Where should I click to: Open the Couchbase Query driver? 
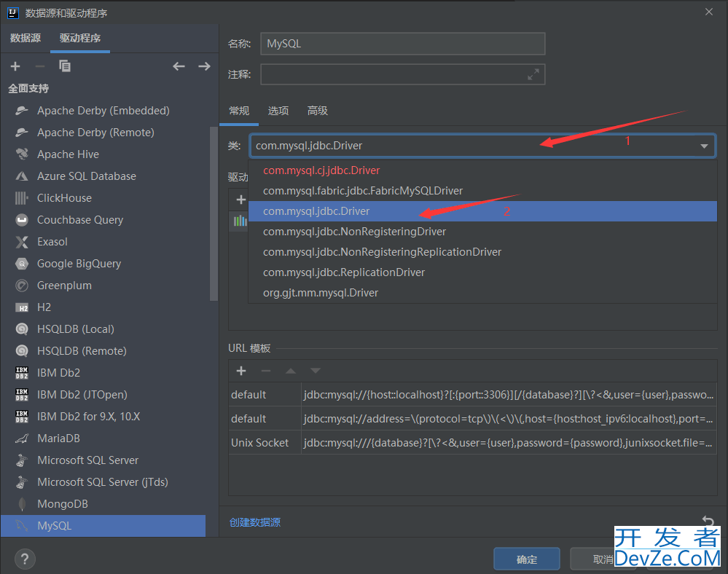[x=103, y=219]
